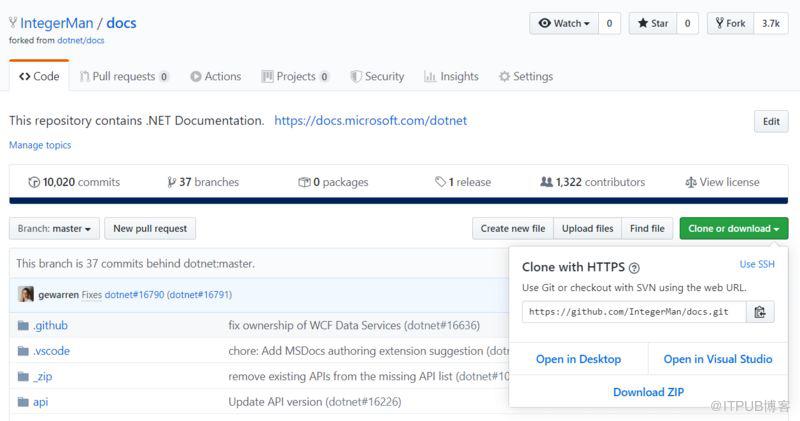Viewport: 800px width, 421px height.
Task: Fork the repository
Action: [x=731, y=23]
